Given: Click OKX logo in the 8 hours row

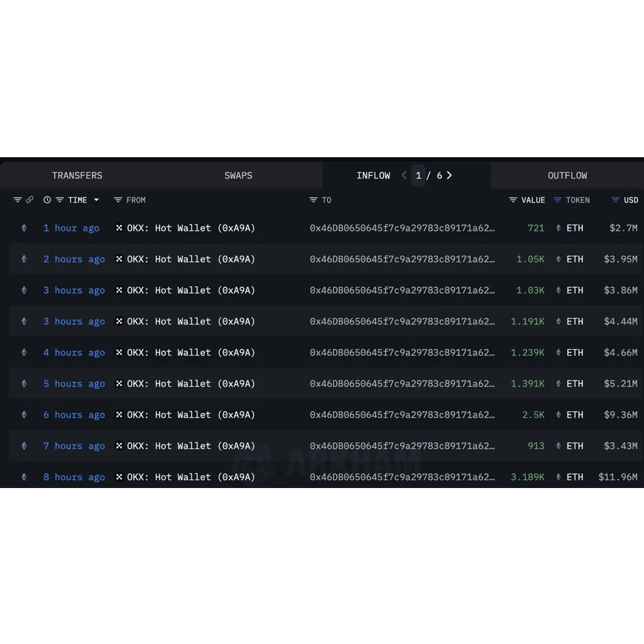Looking at the screenshot, I should tap(119, 477).
